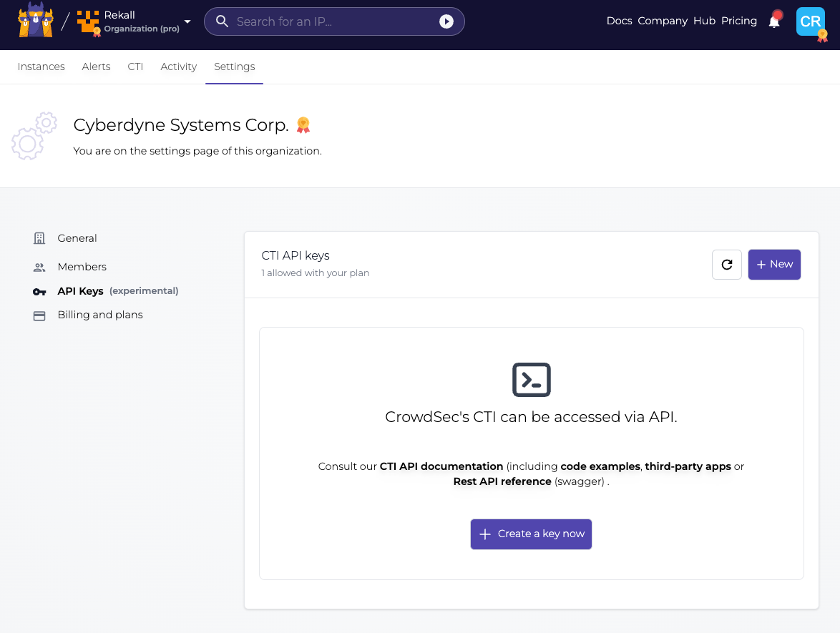Click the CrowdSec llama logo
The width and height of the screenshot is (840, 633).
(35, 21)
